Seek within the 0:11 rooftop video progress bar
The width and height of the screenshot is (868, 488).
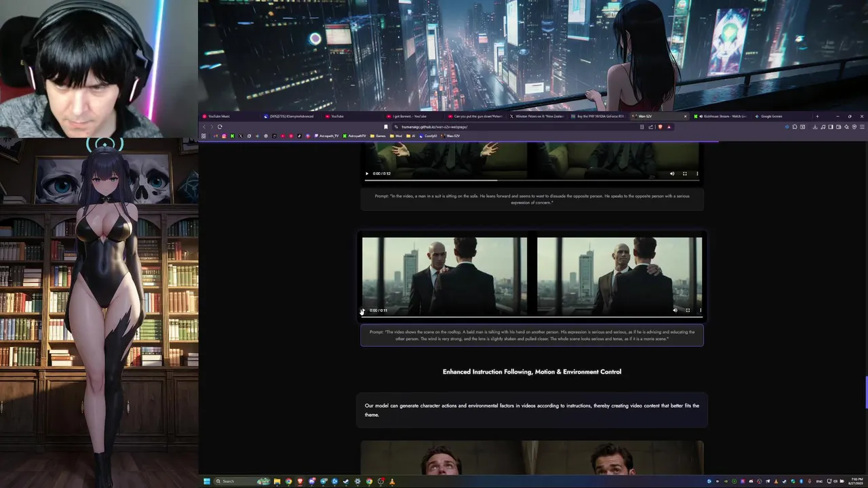coord(532,317)
